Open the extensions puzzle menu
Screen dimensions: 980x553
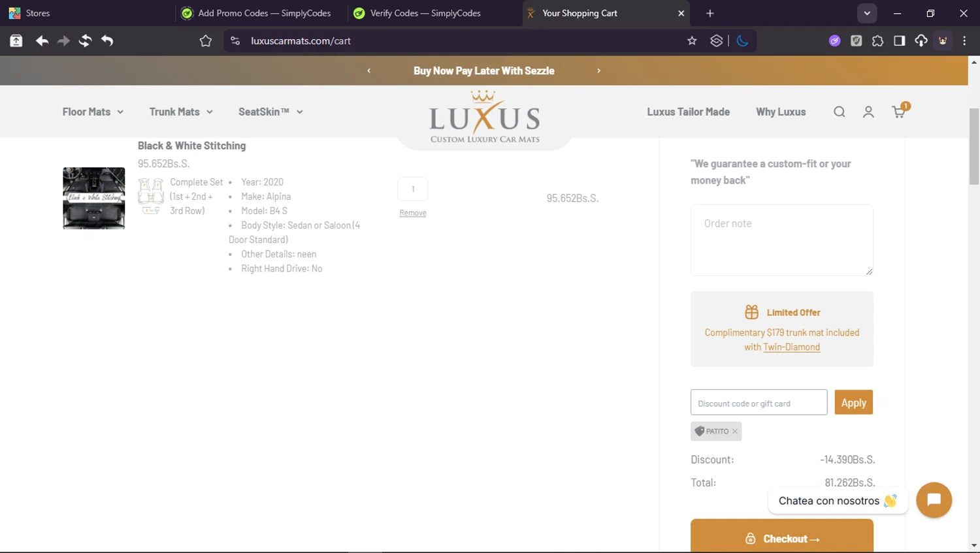[877, 40]
